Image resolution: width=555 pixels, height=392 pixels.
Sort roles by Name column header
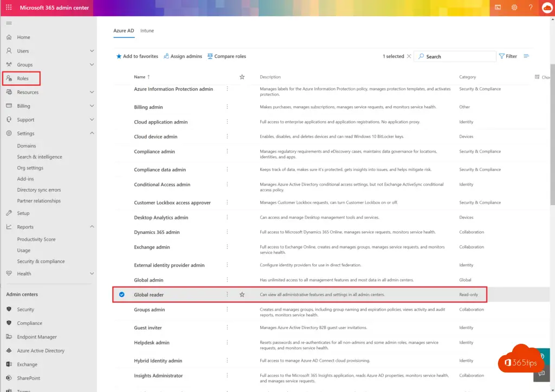coord(140,77)
